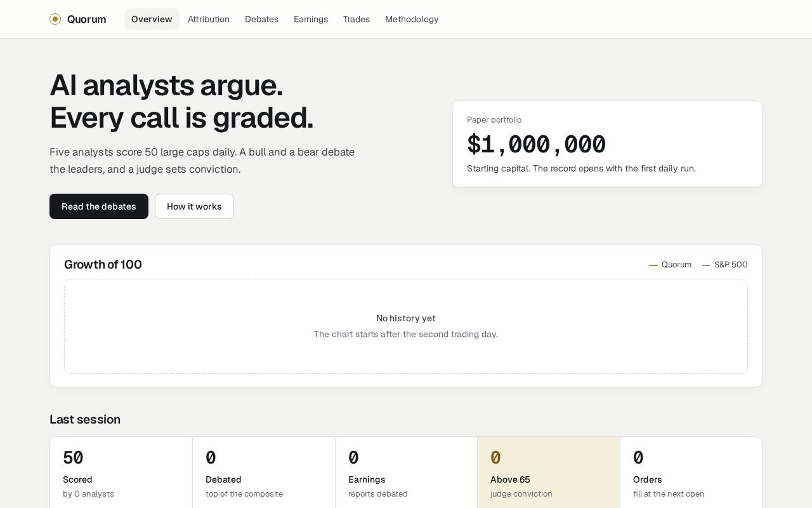Select the Above 65 stat label
Image resolution: width=812 pixels, height=508 pixels.
[510, 479]
